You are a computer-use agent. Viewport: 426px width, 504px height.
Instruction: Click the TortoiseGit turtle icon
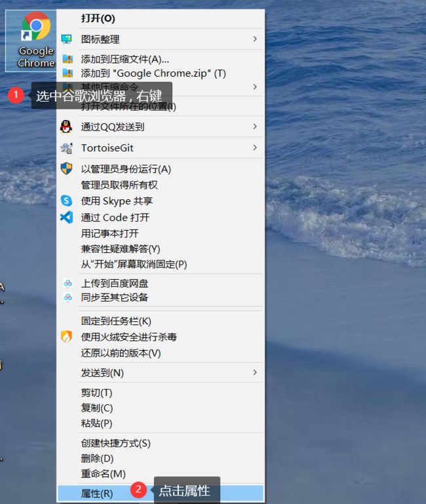[66, 148]
